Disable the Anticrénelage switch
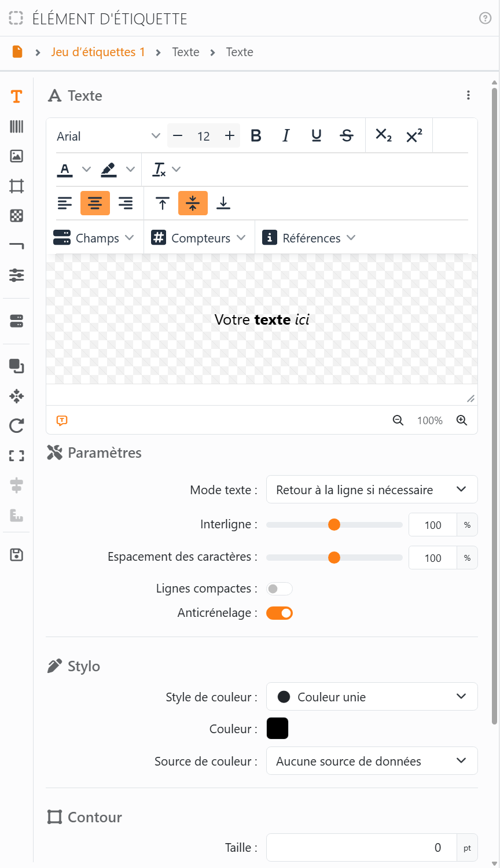Screen dimensions: 500x868 click(x=280, y=613)
